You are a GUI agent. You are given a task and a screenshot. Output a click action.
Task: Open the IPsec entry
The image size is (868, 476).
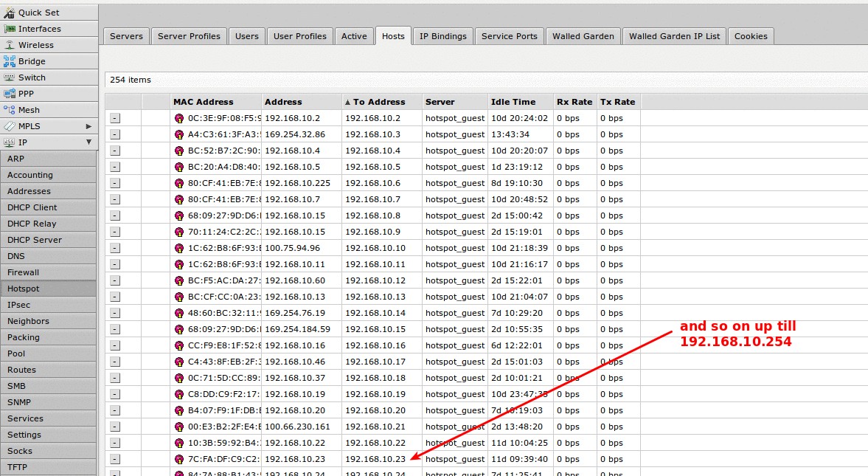click(x=48, y=305)
